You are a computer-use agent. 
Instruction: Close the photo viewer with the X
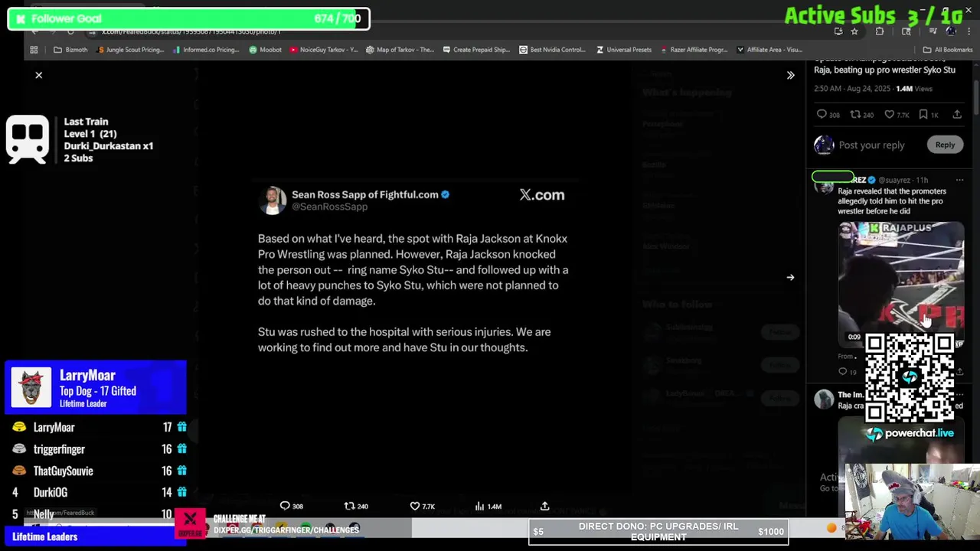point(38,75)
